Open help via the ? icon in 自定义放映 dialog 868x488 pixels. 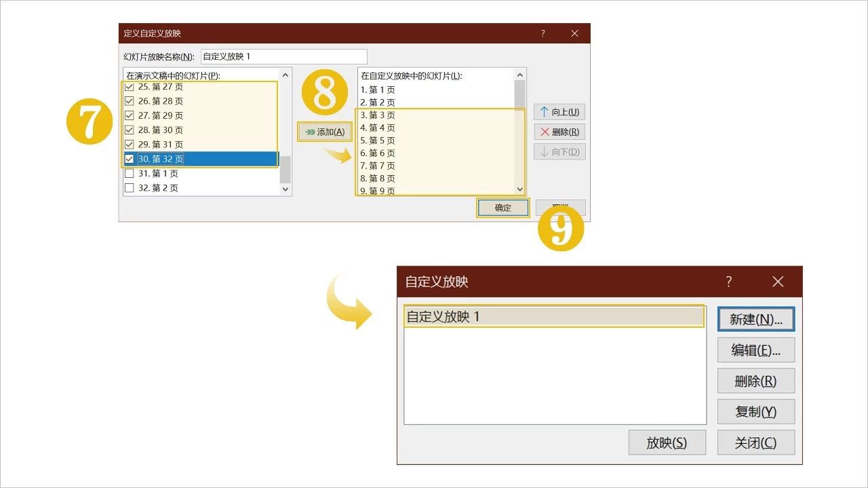[728, 281]
